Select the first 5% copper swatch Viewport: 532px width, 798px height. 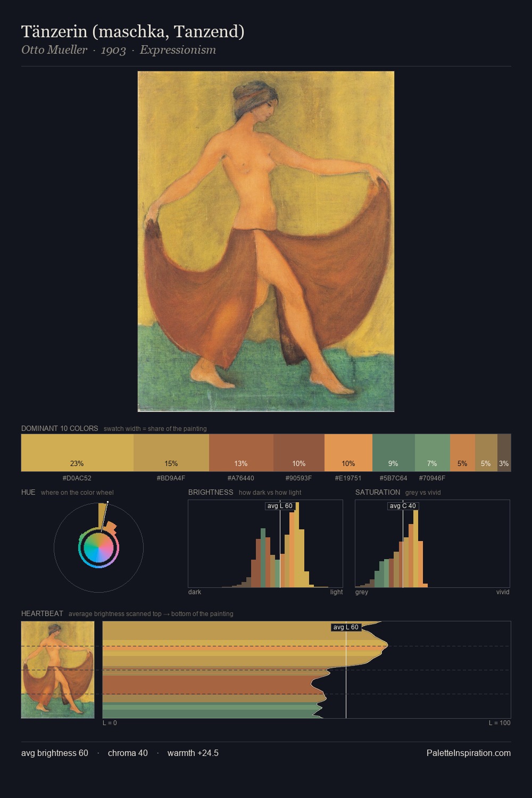[x=462, y=453]
